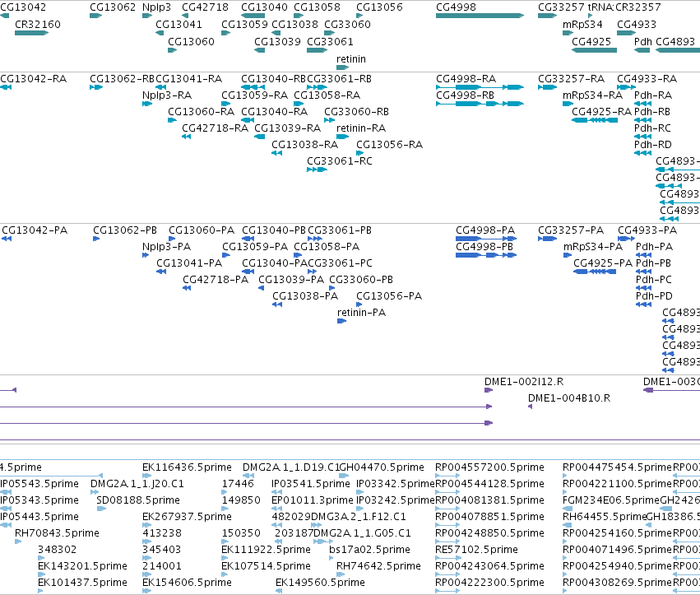Select the CG4925-PA protein glyph
This screenshot has width=700, height=595.
[x=595, y=272]
